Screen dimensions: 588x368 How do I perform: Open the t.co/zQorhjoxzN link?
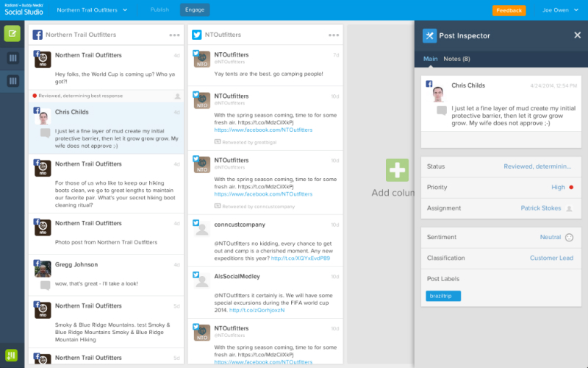257,310
